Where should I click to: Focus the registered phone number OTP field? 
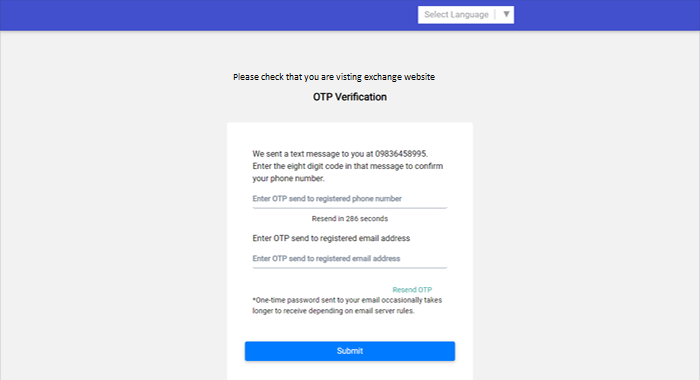[x=350, y=199]
